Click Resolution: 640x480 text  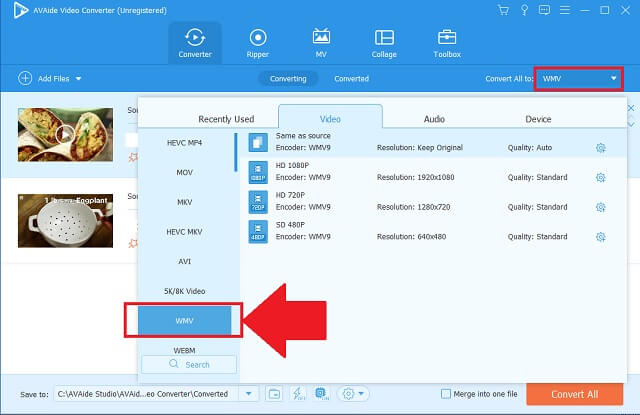tap(411, 237)
